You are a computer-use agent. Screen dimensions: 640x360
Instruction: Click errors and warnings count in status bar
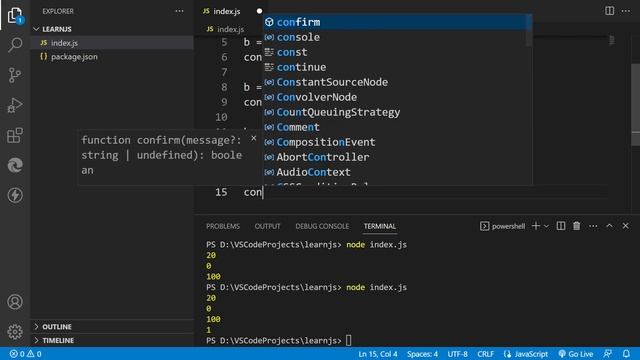click(26, 354)
